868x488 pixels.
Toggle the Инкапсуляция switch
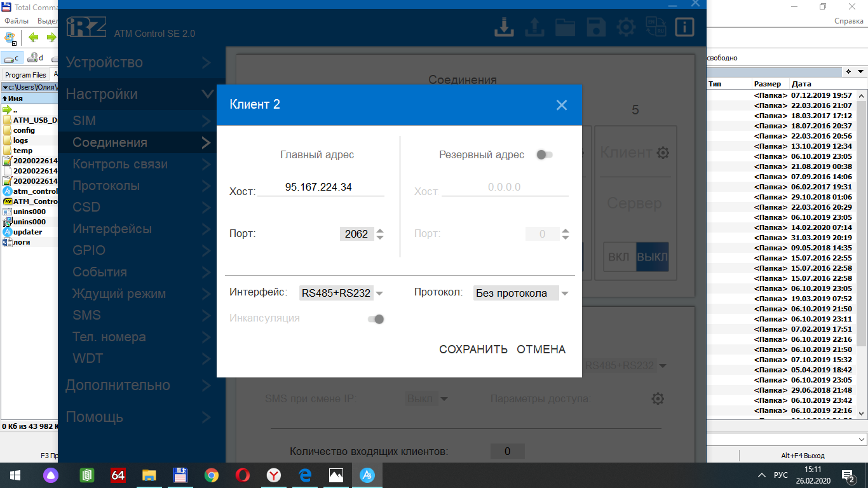376,319
